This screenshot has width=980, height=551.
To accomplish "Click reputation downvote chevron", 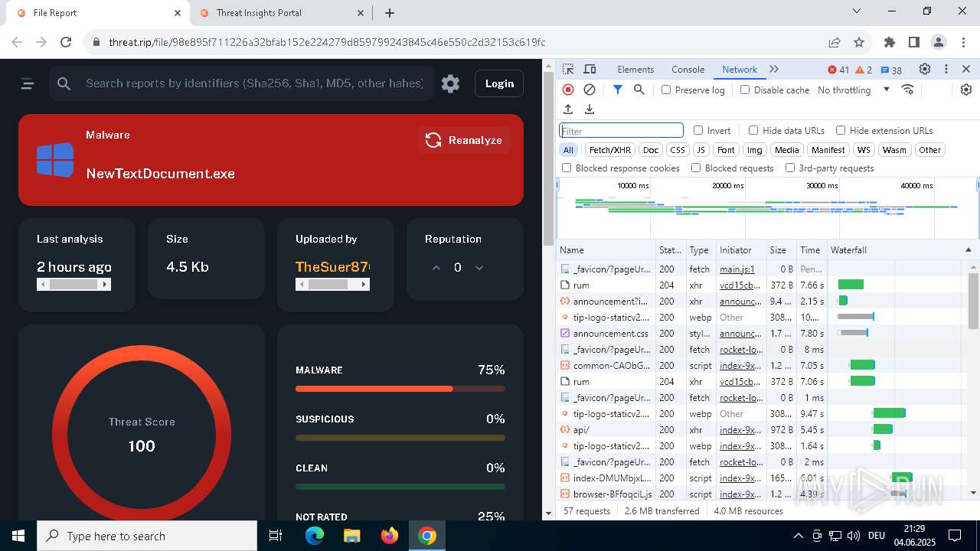I will 479,267.
